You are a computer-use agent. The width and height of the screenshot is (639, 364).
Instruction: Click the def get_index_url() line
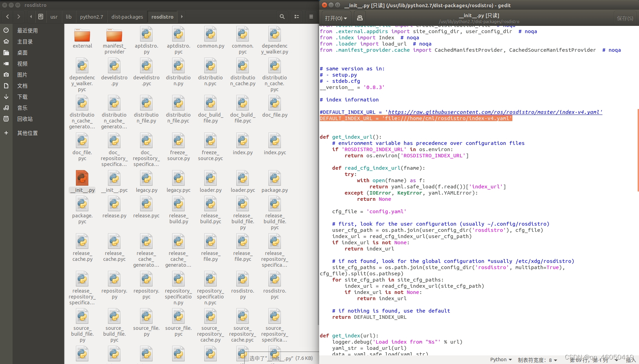pyautogui.click(x=351, y=137)
